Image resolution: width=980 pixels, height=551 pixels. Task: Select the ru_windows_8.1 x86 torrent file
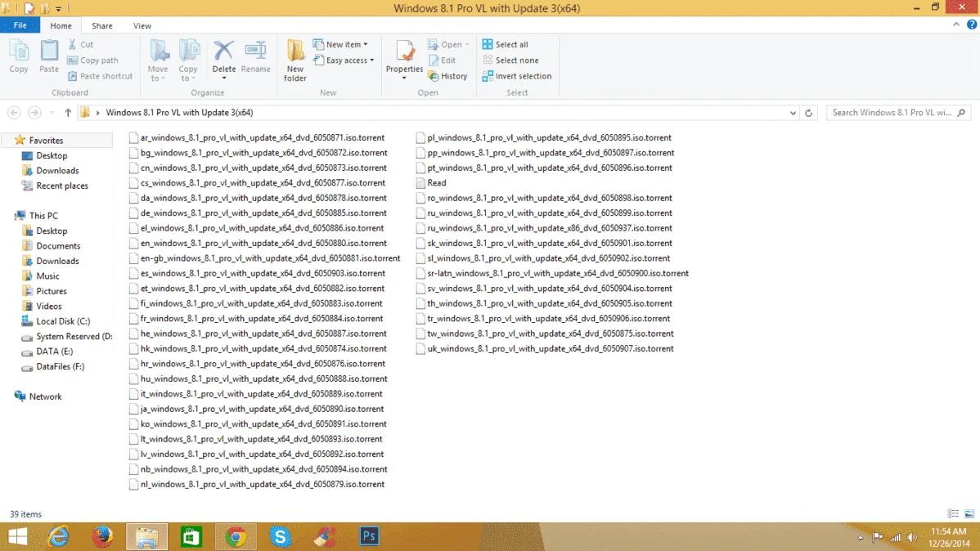544,228
